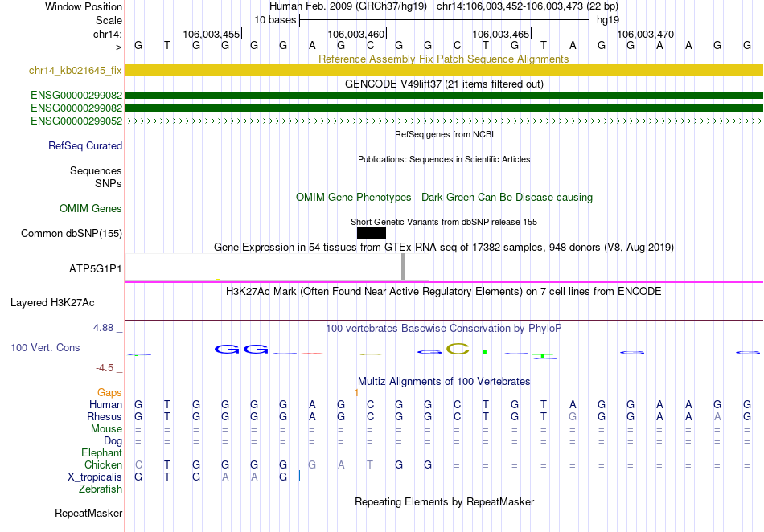Click position marker 106,003,465
764x532 pixels.
(x=501, y=34)
